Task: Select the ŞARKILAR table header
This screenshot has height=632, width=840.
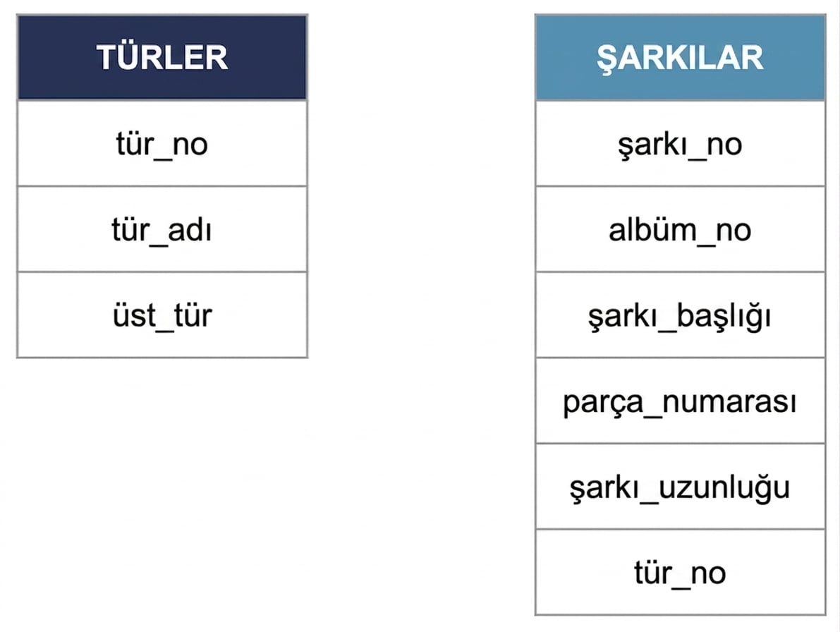Action: (681, 57)
